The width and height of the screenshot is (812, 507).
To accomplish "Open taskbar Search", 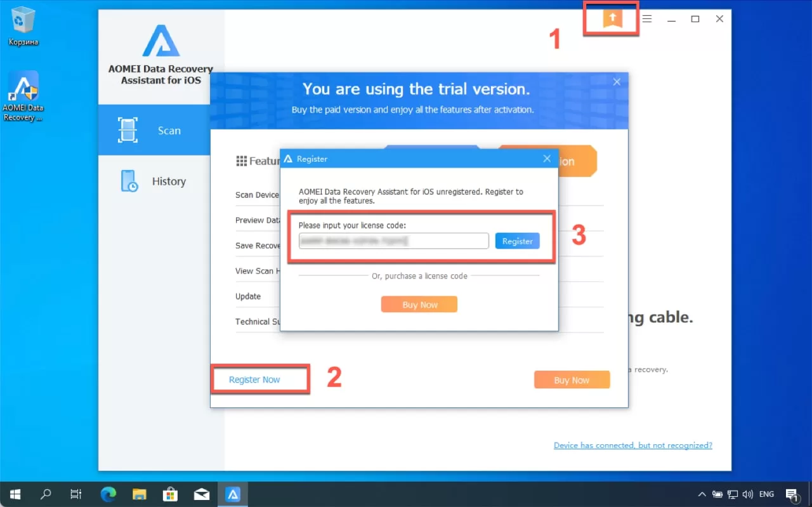I will tap(46, 494).
